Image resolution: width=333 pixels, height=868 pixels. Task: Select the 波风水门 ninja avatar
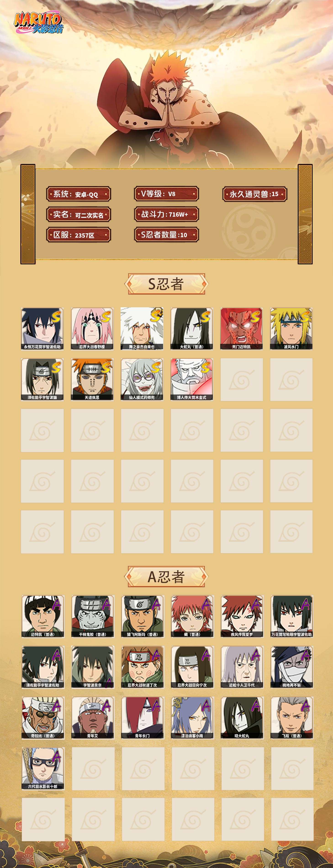click(291, 329)
